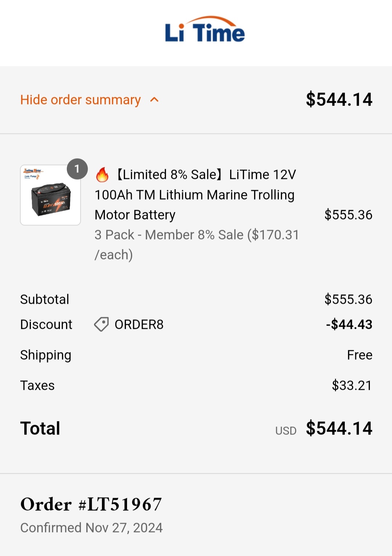Viewport: 392px width, 556px height.
Task: Click the product price $555.36 beside the title
Action: (x=348, y=215)
